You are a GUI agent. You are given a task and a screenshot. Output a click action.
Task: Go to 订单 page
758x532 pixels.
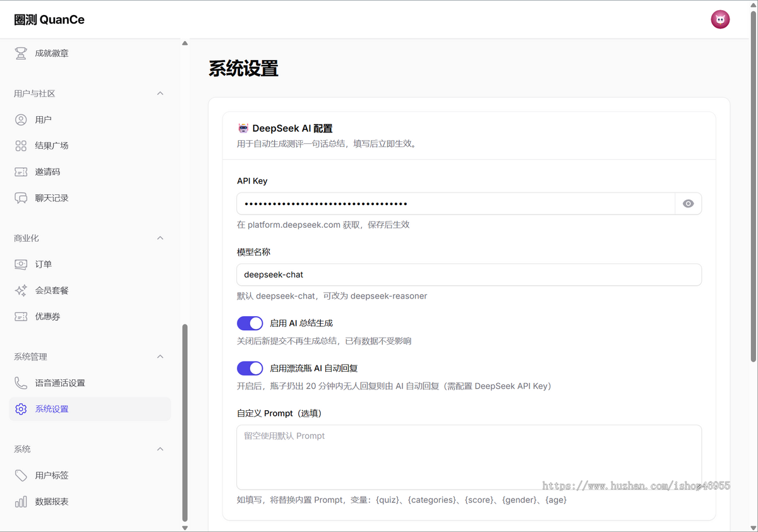pos(90,264)
